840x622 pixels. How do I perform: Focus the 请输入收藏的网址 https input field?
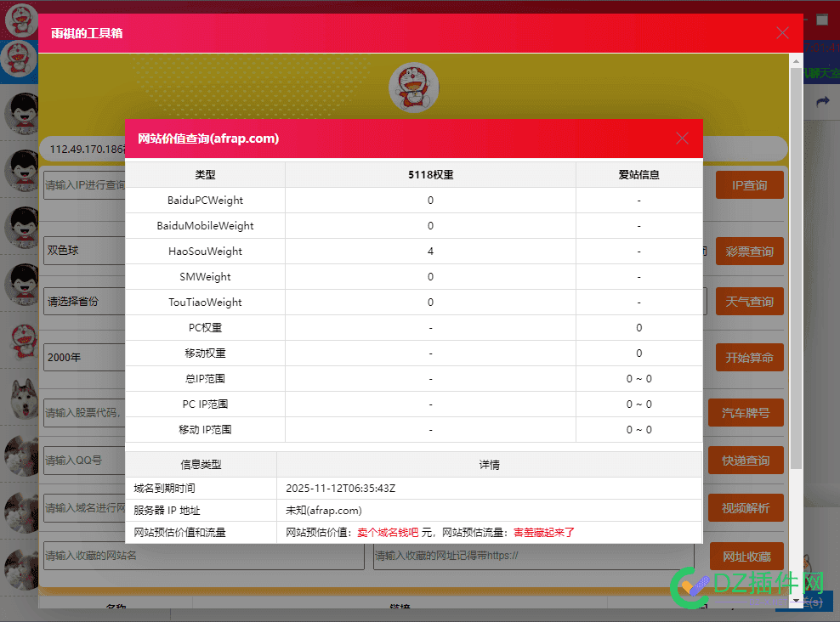pyautogui.click(x=534, y=556)
